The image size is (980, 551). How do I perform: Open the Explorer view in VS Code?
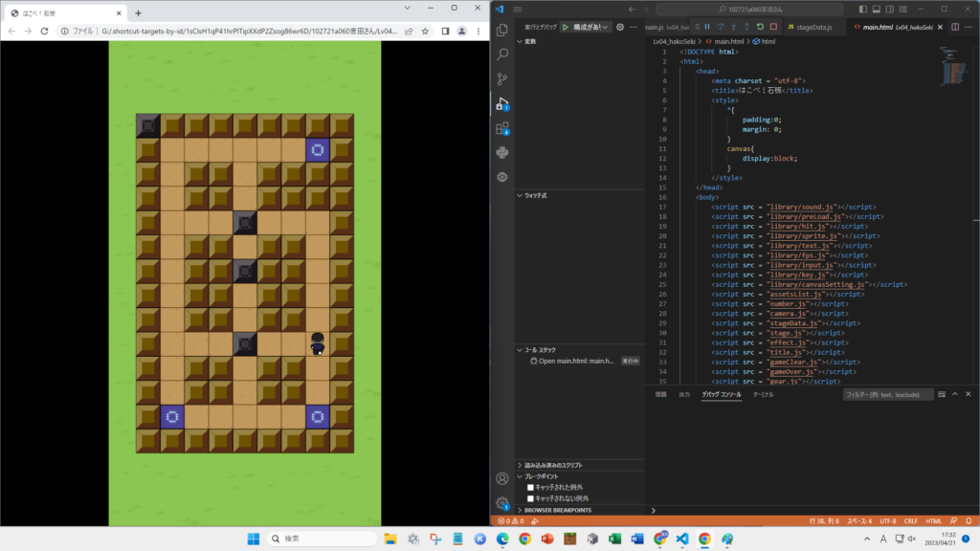pyautogui.click(x=502, y=30)
